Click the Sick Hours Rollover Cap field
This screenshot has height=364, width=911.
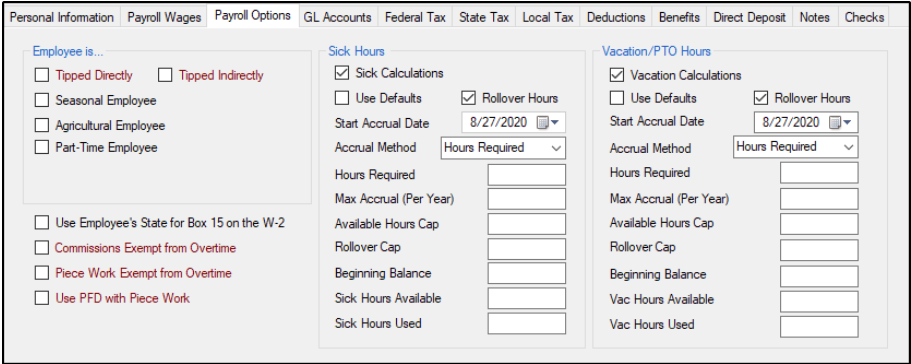pos(527,248)
